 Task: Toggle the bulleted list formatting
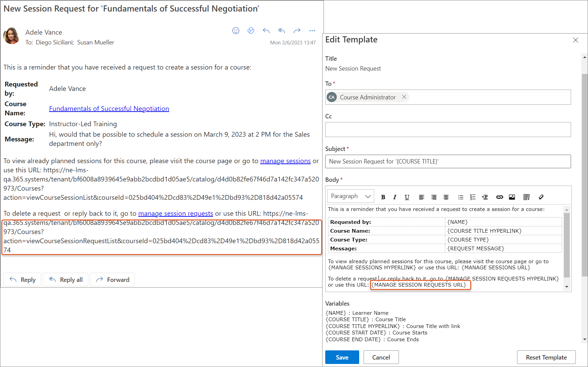(x=460, y=197)
